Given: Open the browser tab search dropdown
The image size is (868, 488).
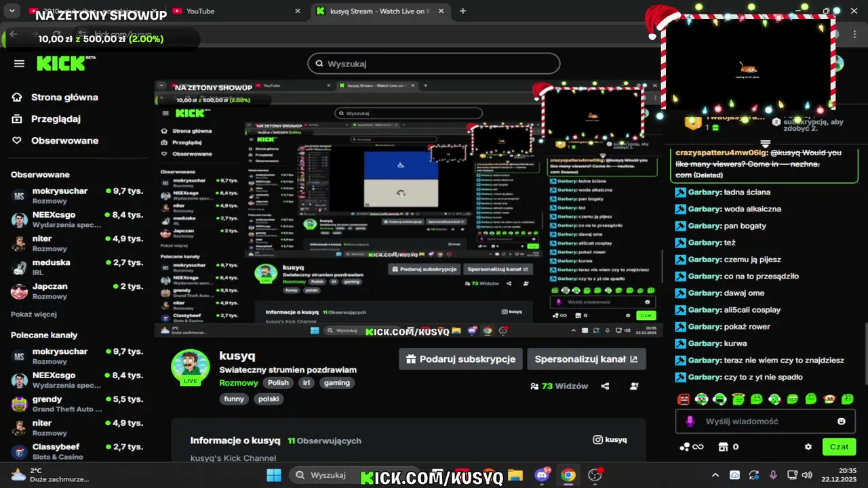Looking at the screenshot, I should [x=12, y=11].
